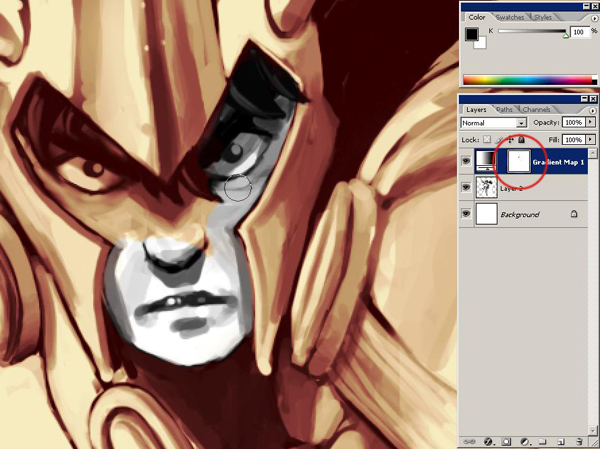Select the Background layer thumbnail
The height and width of the screenshot is (449, 600).
[486, 214]
